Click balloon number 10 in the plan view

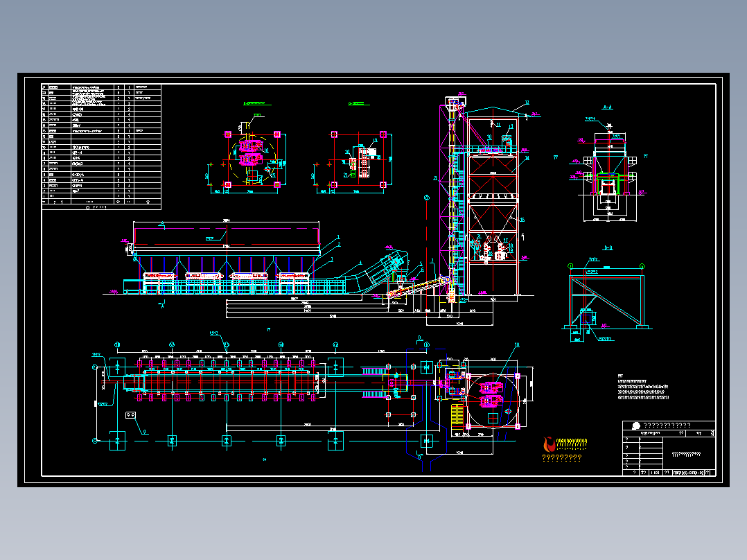pyautogui.click(x=517, y=344)
